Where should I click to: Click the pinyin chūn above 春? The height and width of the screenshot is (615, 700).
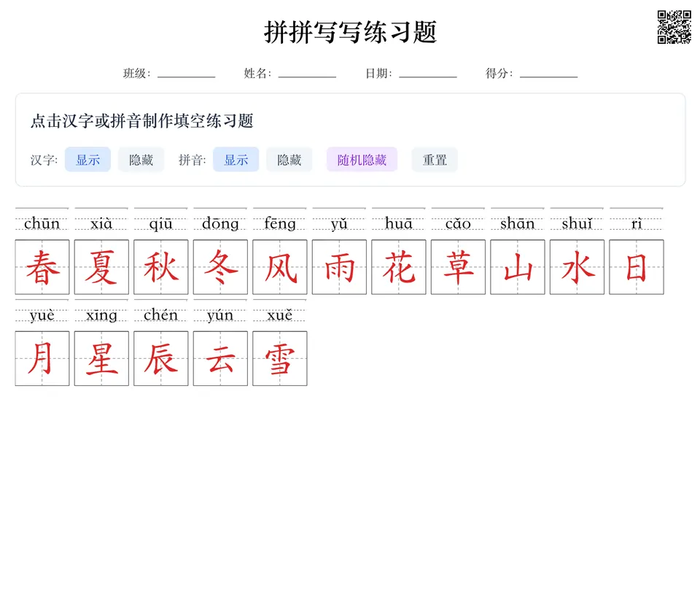click(x=42, y=223)
